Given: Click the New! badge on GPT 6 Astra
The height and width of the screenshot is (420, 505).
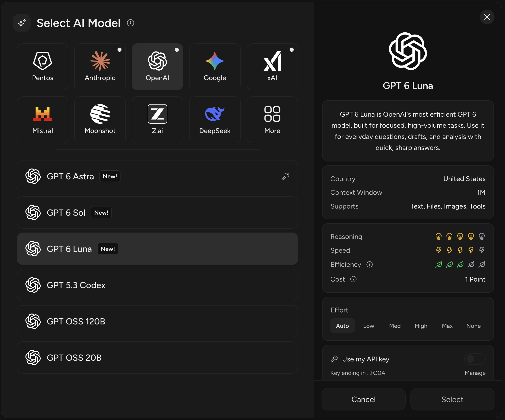Looking at the screenshot, I should [110, 176].
